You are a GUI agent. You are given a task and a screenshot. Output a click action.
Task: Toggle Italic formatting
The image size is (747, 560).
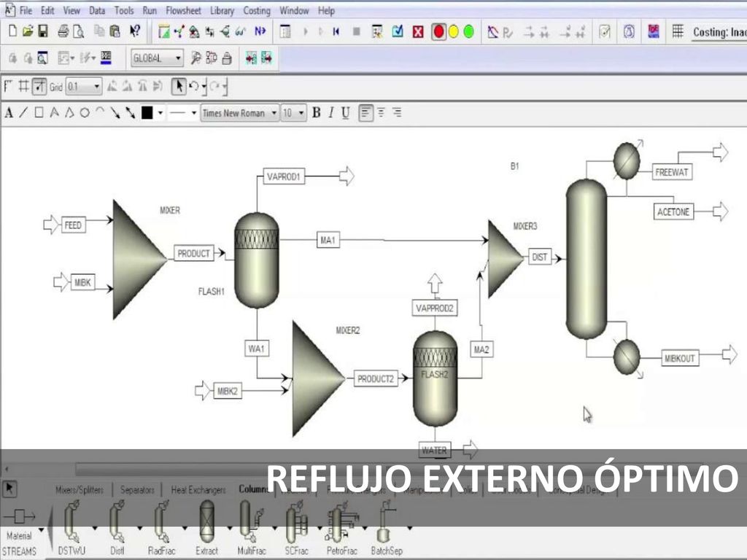pyautogui.click(x=331, y=113)
